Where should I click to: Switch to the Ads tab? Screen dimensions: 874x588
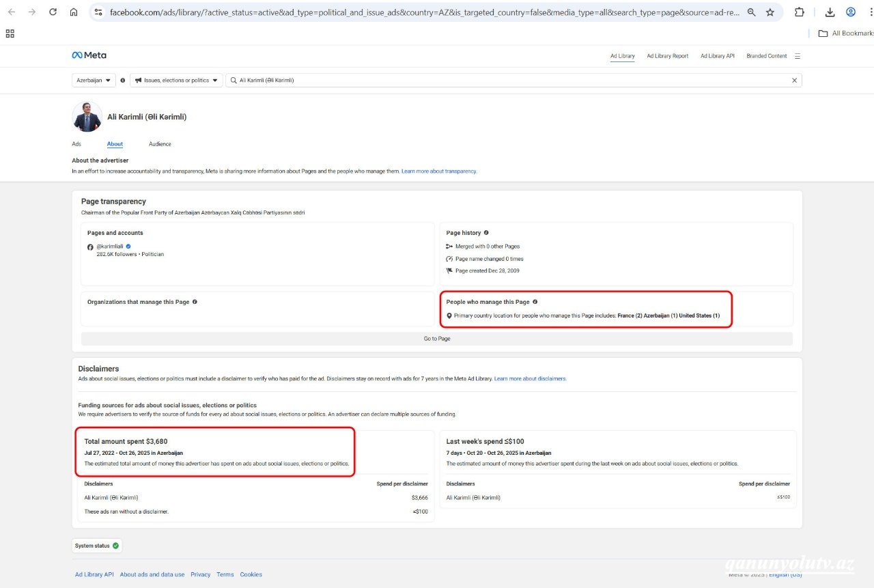[76, 144]
